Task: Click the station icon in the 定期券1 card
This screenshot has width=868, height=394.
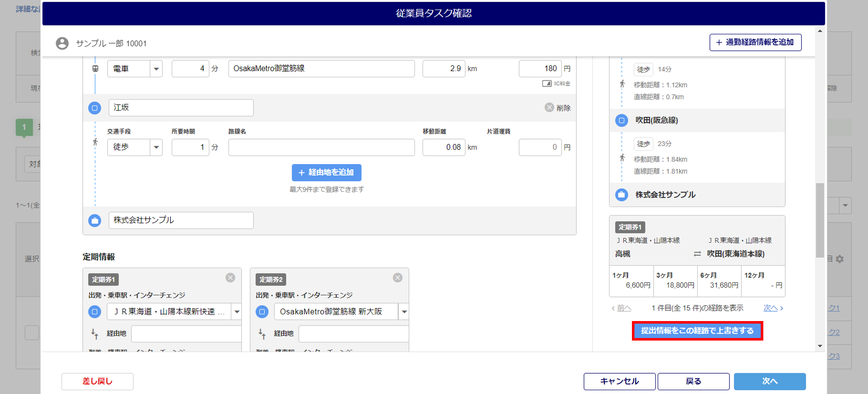Action: (95, 312)
